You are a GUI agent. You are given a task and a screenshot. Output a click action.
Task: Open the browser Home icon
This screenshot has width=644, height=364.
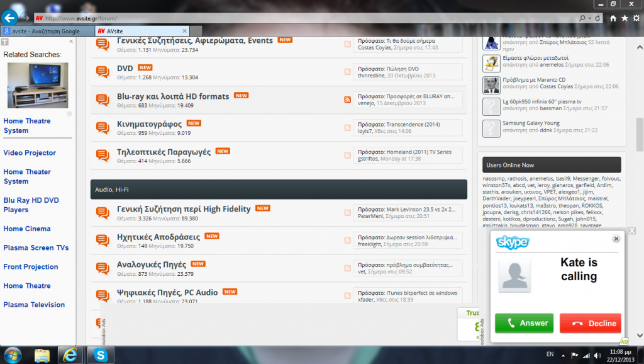(613, 18)
